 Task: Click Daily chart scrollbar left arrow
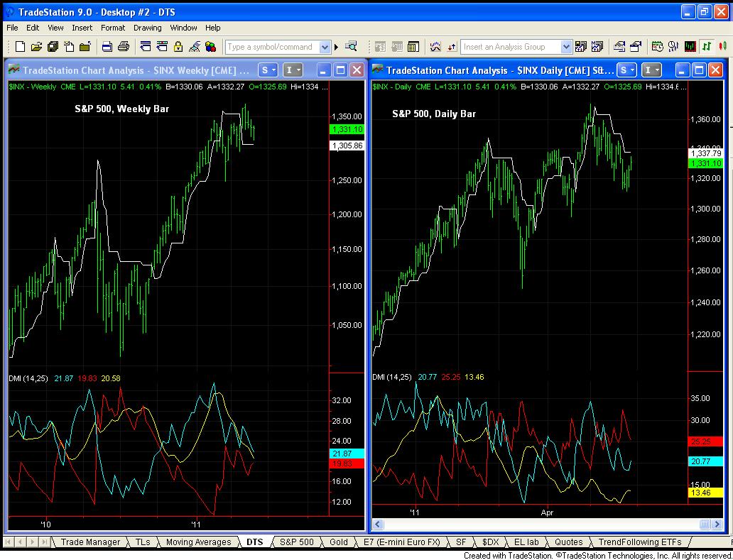[x=378, y=525]
